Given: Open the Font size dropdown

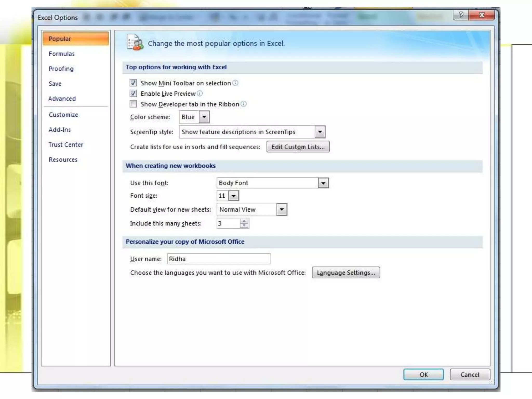Looking at the screenshot, I should tap(234, 196).
